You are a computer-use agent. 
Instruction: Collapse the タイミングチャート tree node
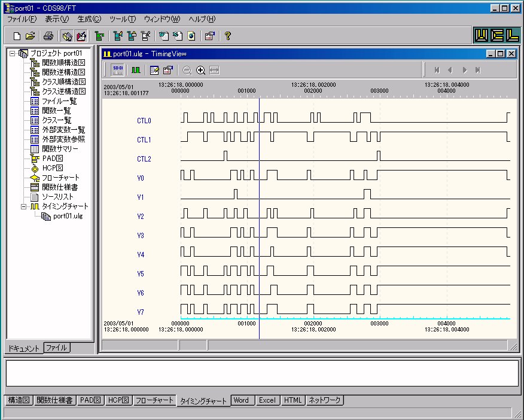[x=24, y=206]
